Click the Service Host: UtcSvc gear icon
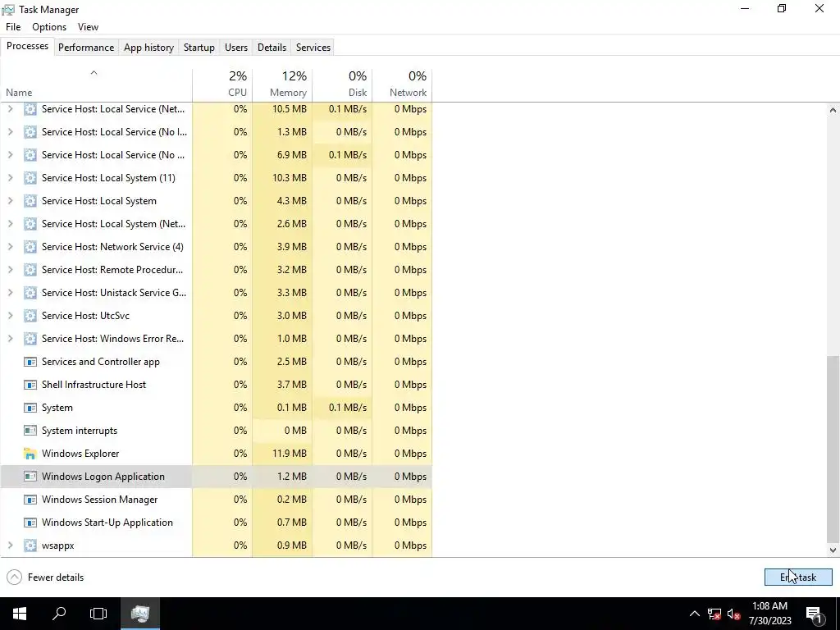 [x=30, y=316]
